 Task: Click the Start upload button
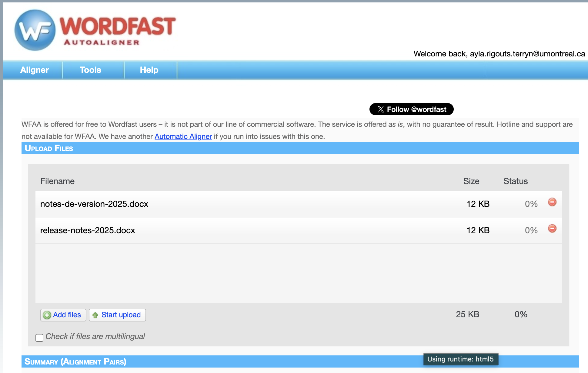point(117,315)
